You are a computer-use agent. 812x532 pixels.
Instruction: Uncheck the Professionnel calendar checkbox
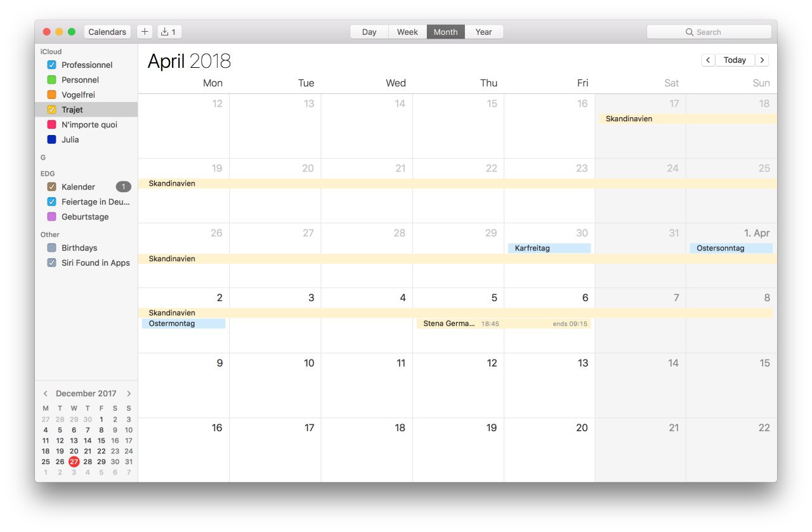52,65
